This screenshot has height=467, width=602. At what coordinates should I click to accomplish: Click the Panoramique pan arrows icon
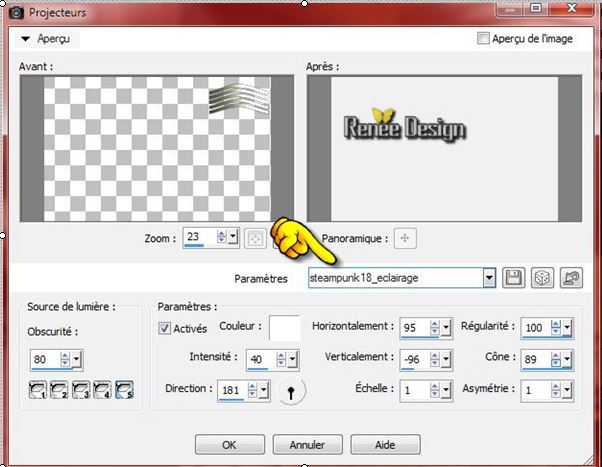click(x=405, y=238)
